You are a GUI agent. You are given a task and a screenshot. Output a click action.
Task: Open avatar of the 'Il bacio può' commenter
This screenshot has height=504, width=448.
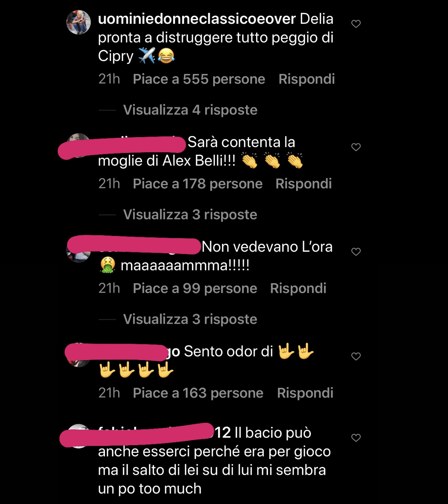point(79,436)
